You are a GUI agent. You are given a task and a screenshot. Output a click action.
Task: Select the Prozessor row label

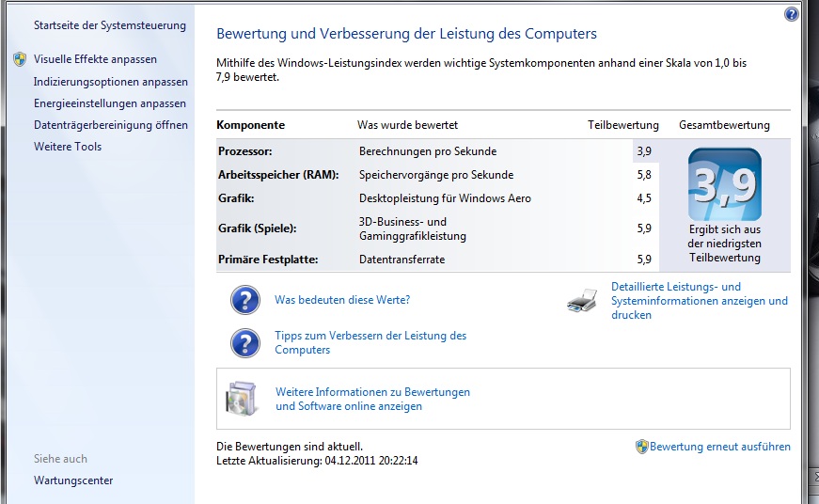point(245,151)
